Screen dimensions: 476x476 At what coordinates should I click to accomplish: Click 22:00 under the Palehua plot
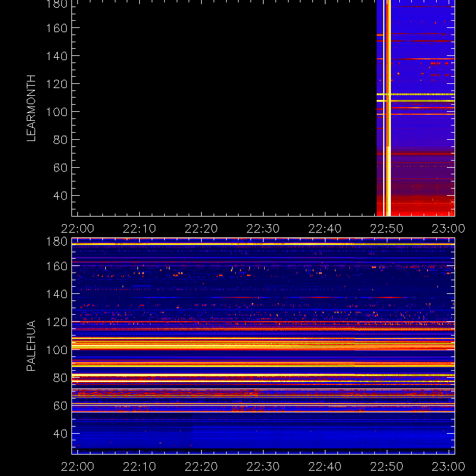[77, 466]
